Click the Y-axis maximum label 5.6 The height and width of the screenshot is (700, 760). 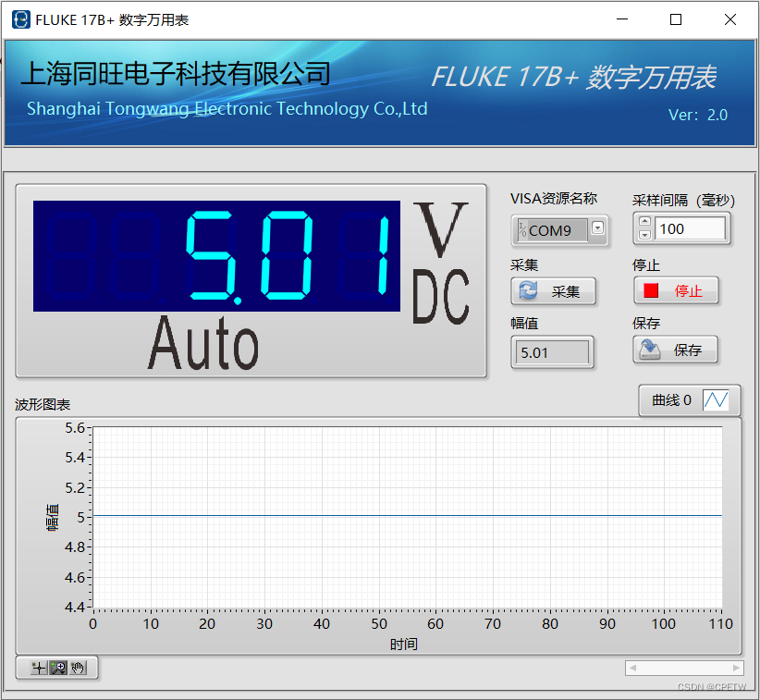(75, 428)
